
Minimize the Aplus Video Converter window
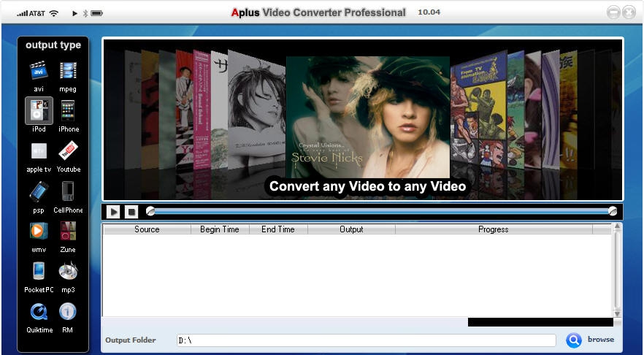coord(613,12)
